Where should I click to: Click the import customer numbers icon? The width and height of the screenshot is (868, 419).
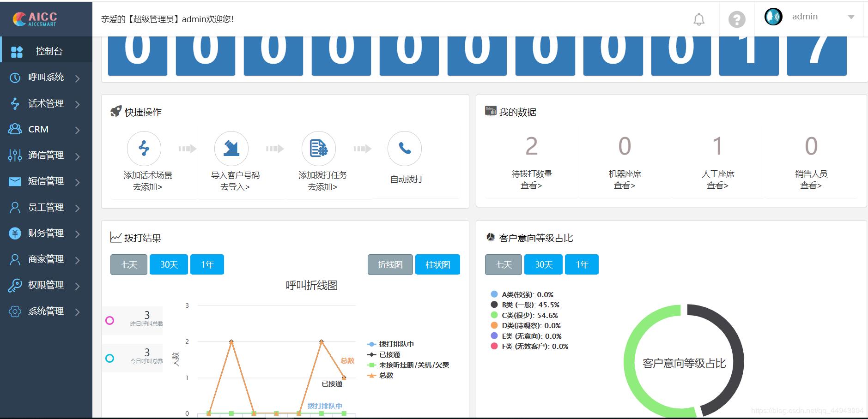(231, 149)
